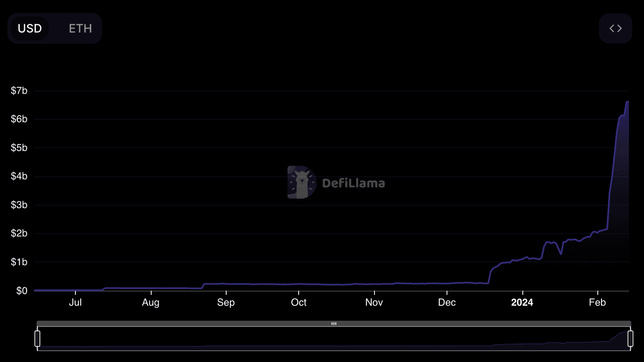The height and width of the screenshot is (362, 644).
Task: Grab the right range slider handle
Action: [630, 338]
